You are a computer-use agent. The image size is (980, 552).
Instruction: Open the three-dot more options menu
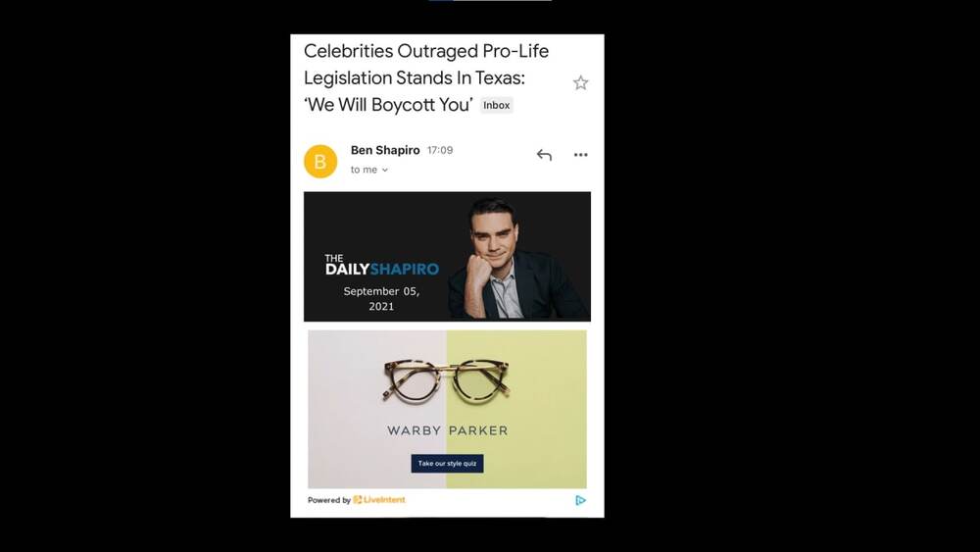[580, 154]
